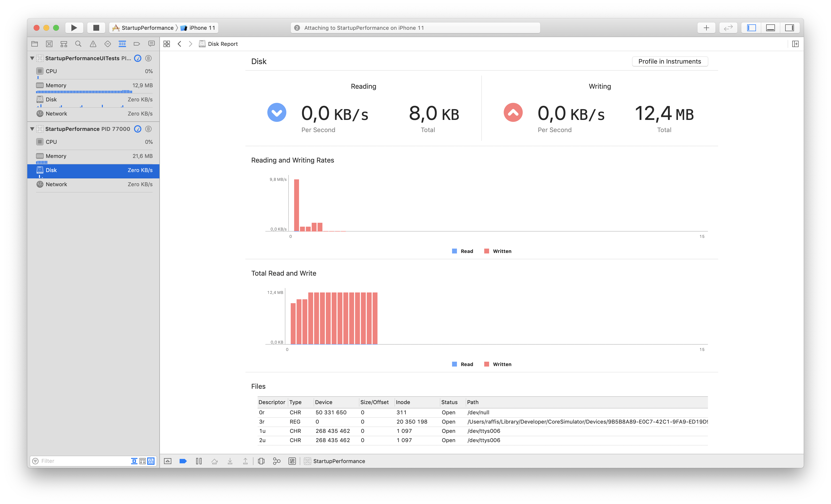Stop the running scheme
Viewport: 831px width, 504px height.
tap(96, 28)
